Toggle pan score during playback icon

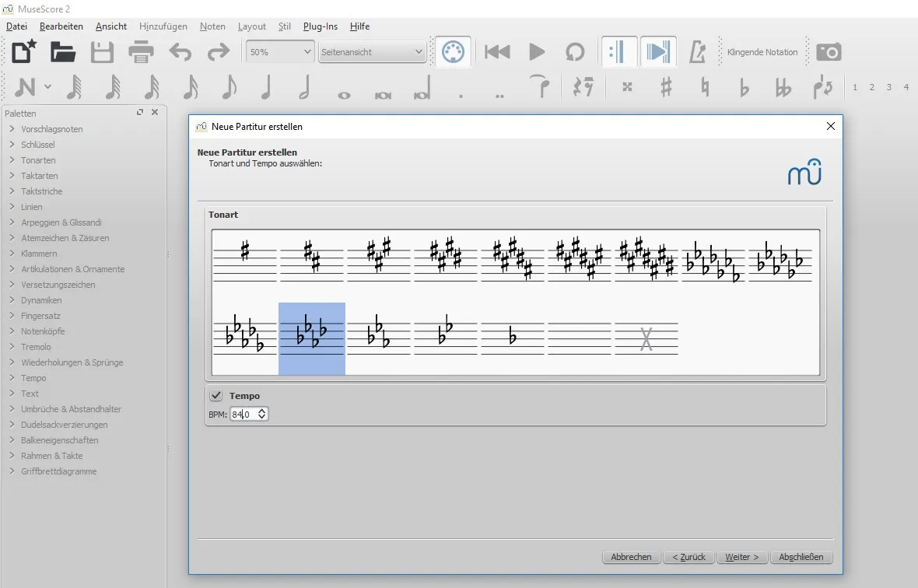point(658,52)
